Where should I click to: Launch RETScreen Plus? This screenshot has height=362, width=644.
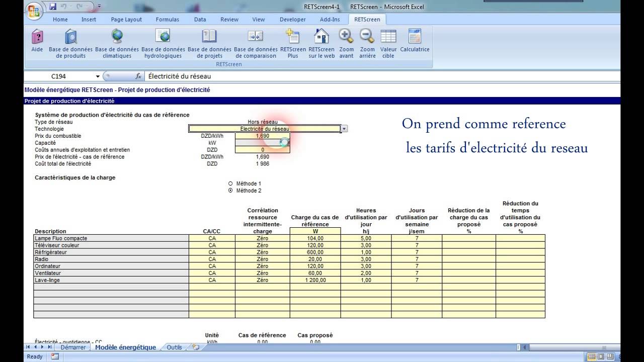tap(293, 43)
